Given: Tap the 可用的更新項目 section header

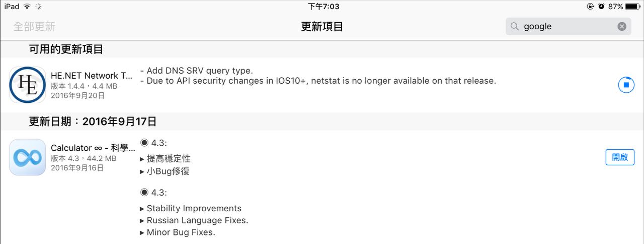Looking at the screenshot, I should (x=66, y=49).
